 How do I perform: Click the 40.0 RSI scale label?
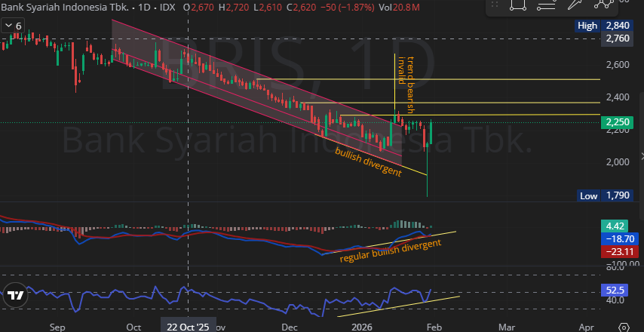click(616, 300)
